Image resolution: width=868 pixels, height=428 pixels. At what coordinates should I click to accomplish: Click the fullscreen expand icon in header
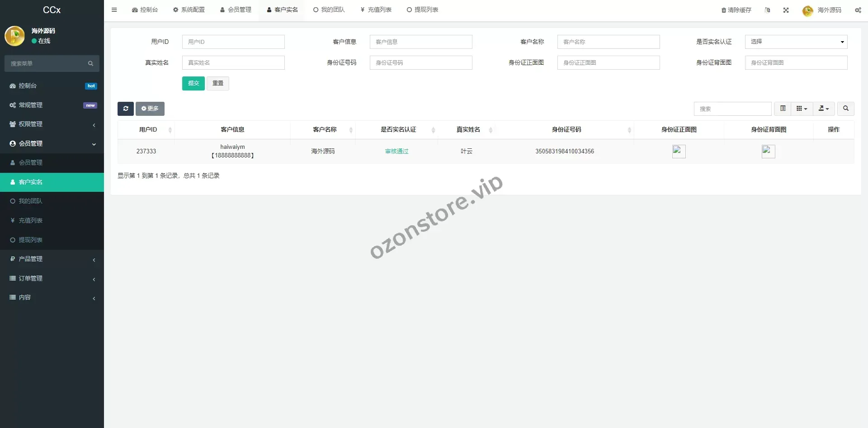[786, 10]
